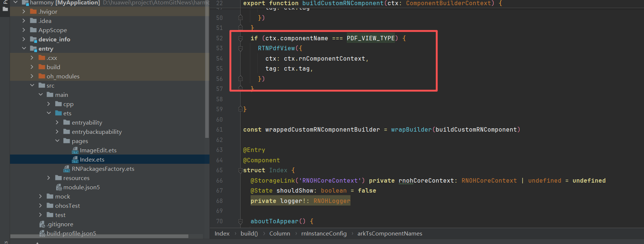Select the .hvigor folder icon
This screenshot has height=244, width=644.
(x=33, y=11)
